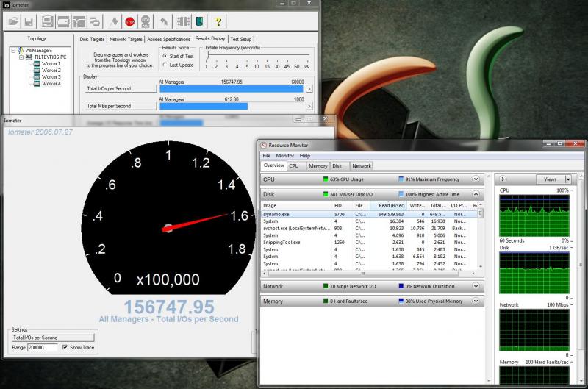Collapse the Disk section chevron

tap(476, 194)
